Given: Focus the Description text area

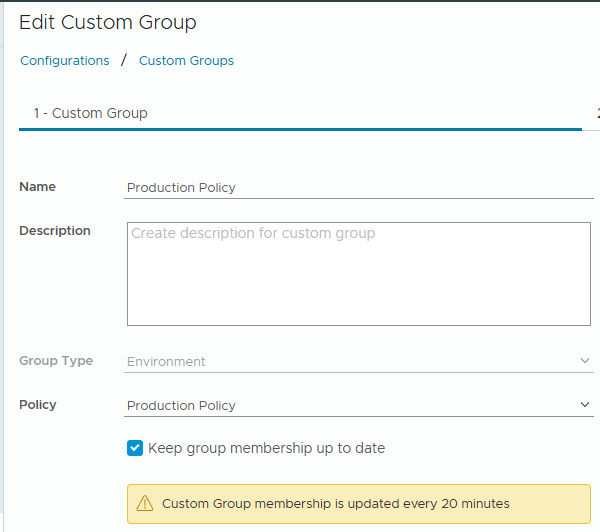Looking at the screenshot, I should click(x=358, y=274).
